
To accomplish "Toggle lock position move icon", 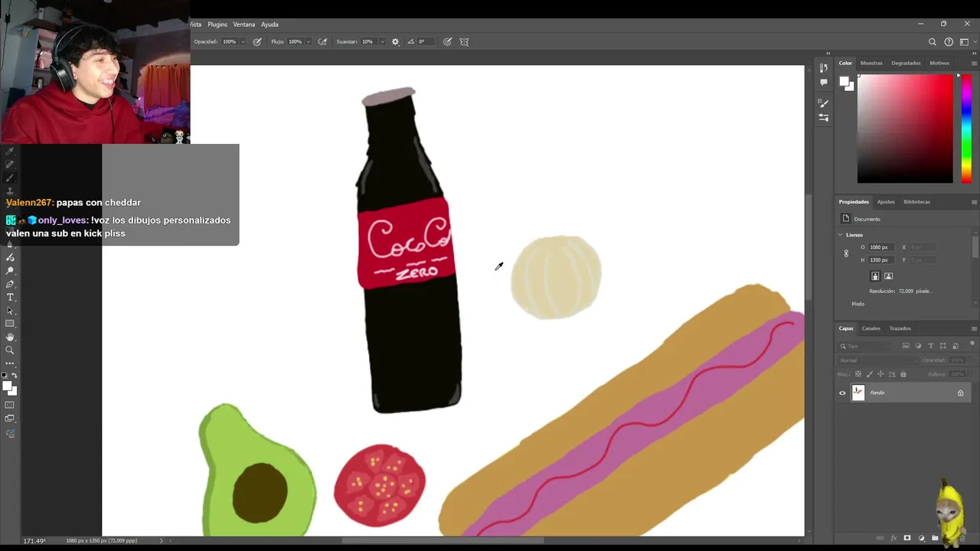I will point(880,374).
